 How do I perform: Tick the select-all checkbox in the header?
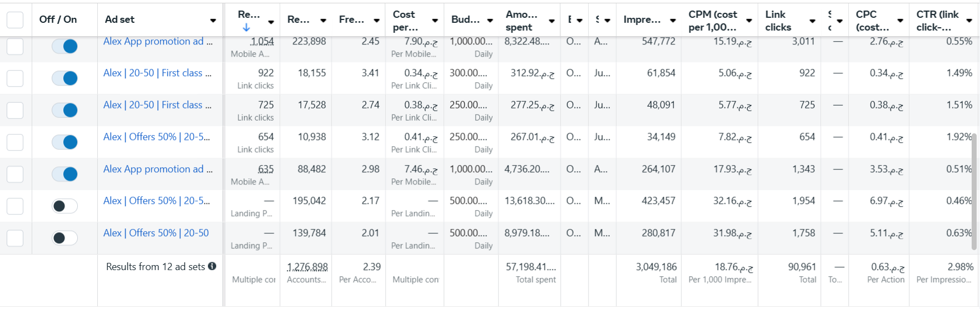tap(15, 20)
